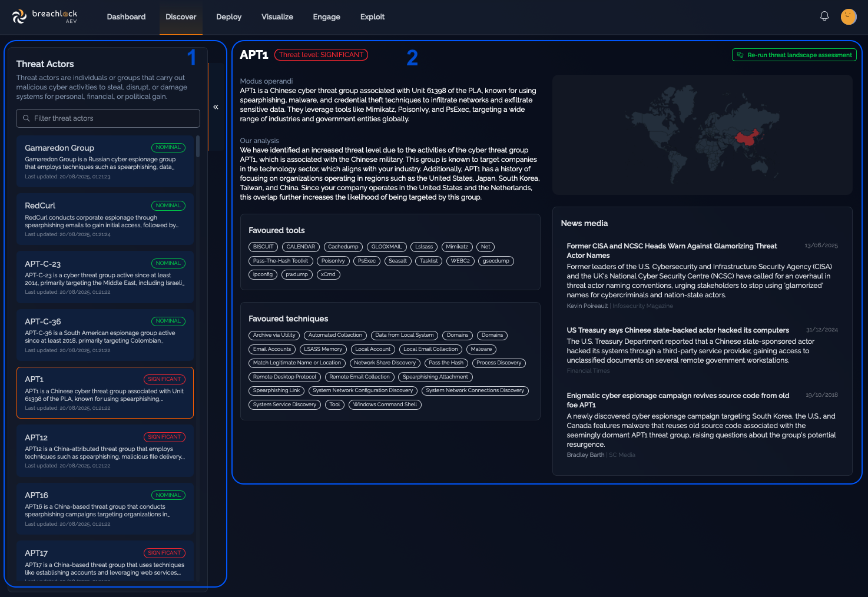The height and width of the screenshot is (597, 868).
Task: Select the Discover tab
Action: [181, 17]
